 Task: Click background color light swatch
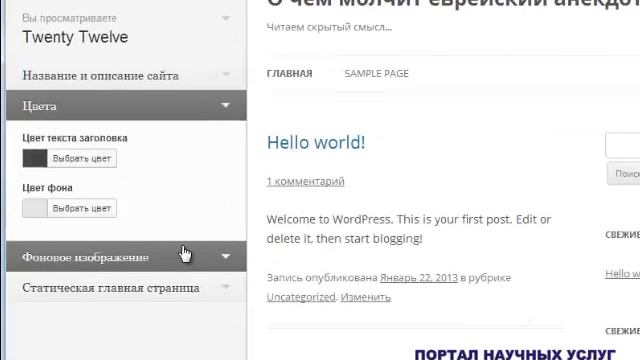pos(35,208)
